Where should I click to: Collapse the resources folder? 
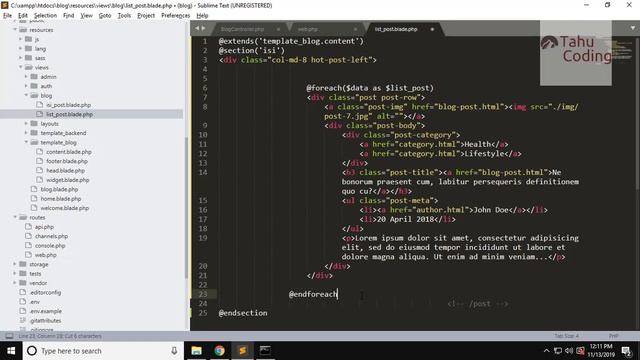click(15, 30)
